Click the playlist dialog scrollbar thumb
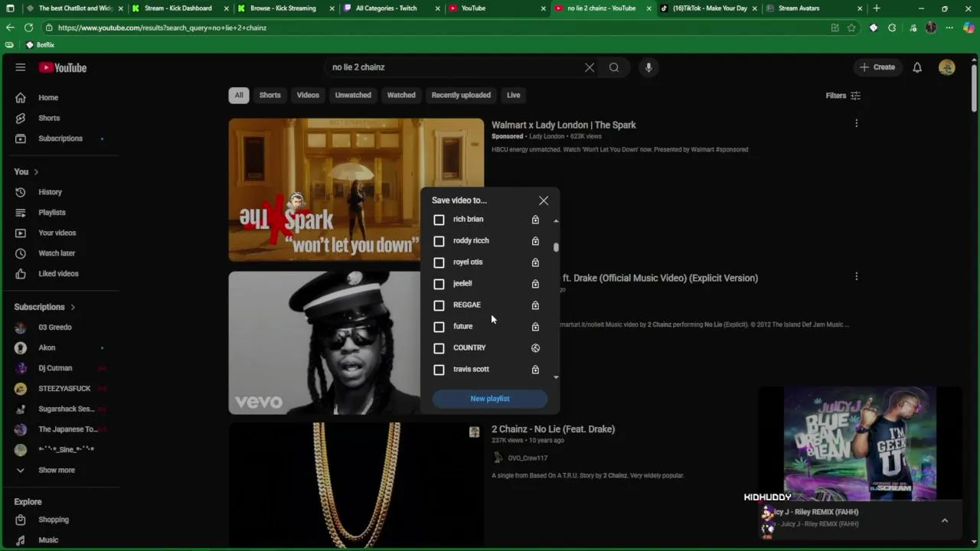The image size is (980, 551). [556, 247]
